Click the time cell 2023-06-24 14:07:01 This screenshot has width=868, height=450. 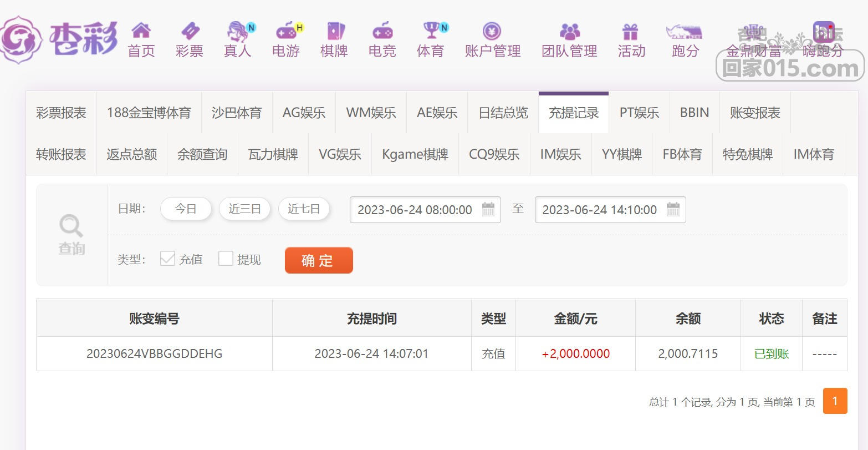371,353
